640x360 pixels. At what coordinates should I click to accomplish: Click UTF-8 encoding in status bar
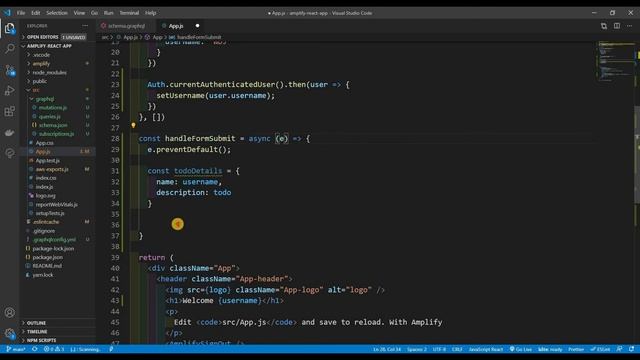pos(439,349)
